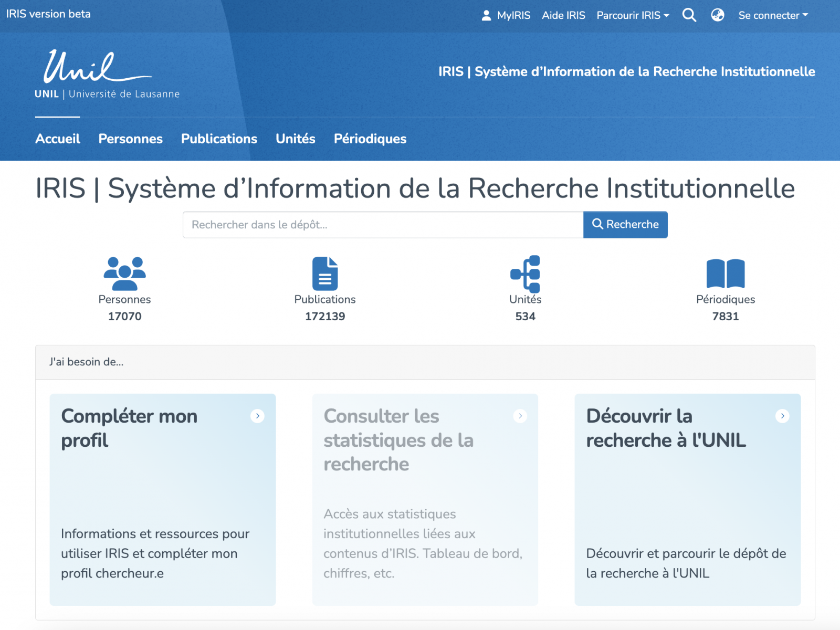Go to the Accueil nav tab
840x630 pixels.
pos(58,139)
